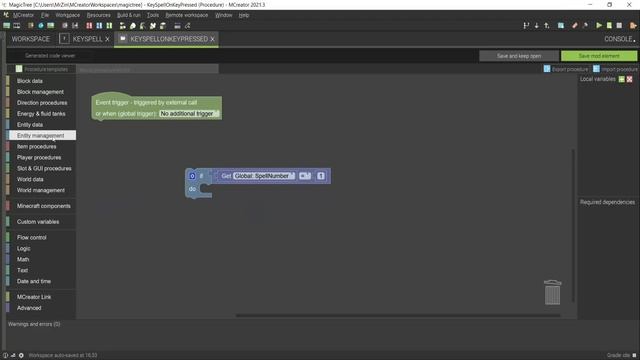Screen dimensions: 640x360
Task: Select World data category
Action: [41, 179]
